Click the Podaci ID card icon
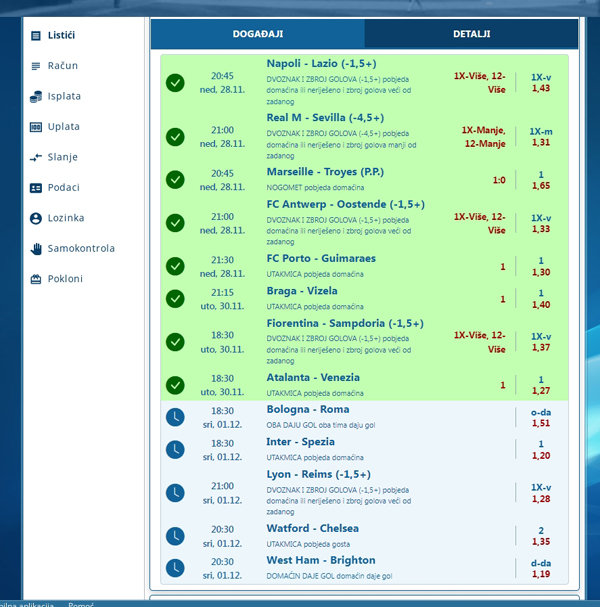This screenshot has height=607, width=600. click(36, 188)
